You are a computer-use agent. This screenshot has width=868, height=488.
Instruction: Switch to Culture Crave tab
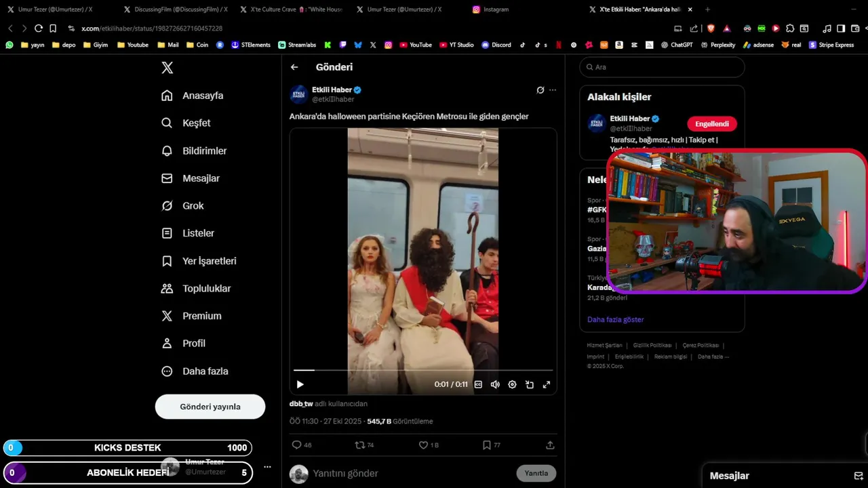[292, 9]
